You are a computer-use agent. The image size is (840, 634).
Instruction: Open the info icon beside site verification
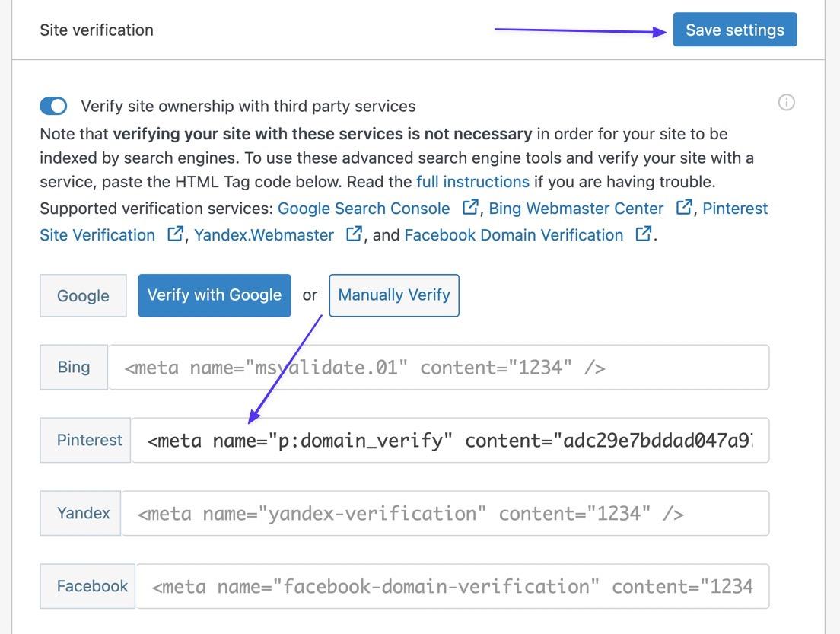(x=786, y=103)
